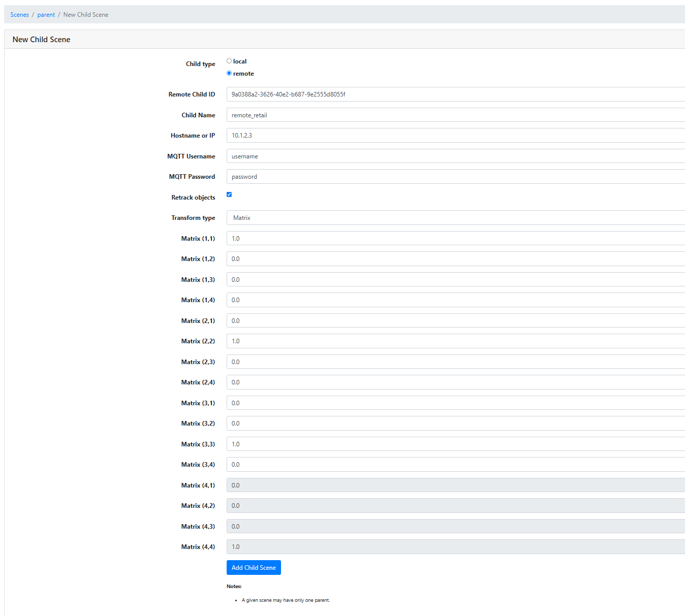Focus the Child Name input field

click(455, 115)
